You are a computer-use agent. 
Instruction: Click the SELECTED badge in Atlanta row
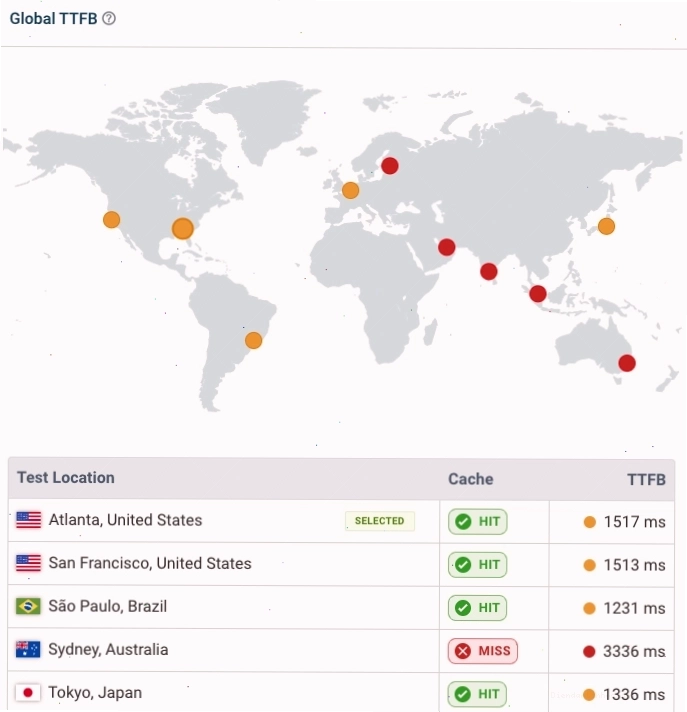click(380, 521)
